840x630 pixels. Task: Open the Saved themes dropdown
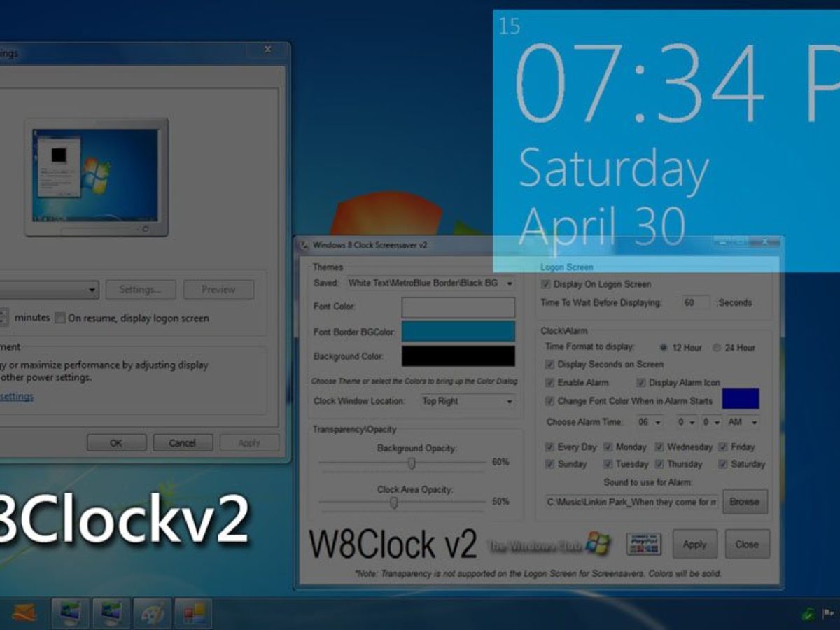pos(430,283)
